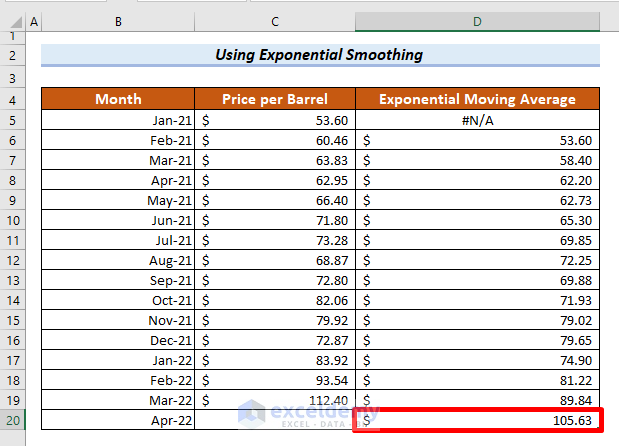Click the price cell showing 79.92
This screenshot has height=446, width=619.
click(275, 320)
